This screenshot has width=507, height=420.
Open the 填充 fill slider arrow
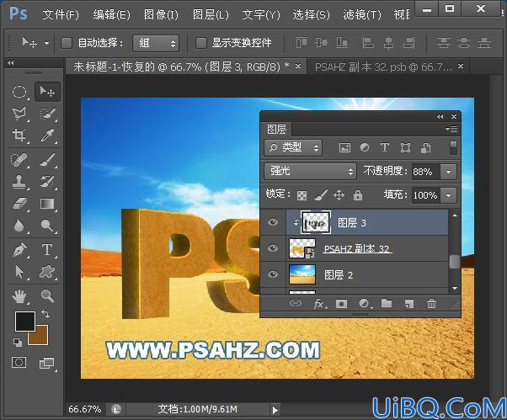point(448,195)
